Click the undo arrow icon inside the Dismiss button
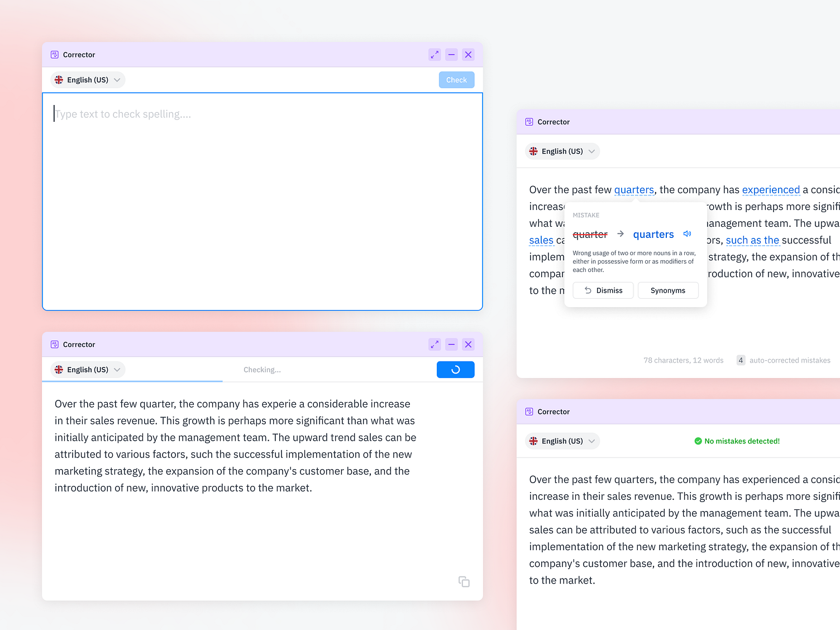 pyautogui.click(x=588, y=290)
